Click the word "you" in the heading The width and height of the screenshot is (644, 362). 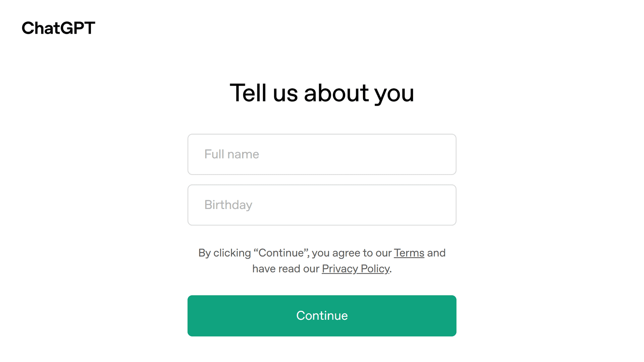point(394,94)
